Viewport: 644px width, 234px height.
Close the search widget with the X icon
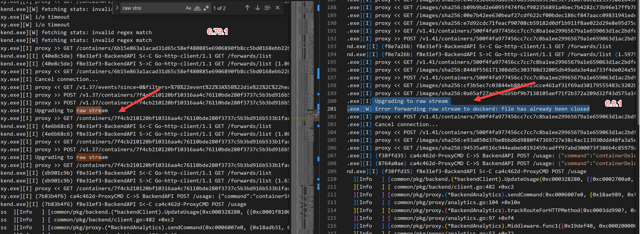point(277,8)
